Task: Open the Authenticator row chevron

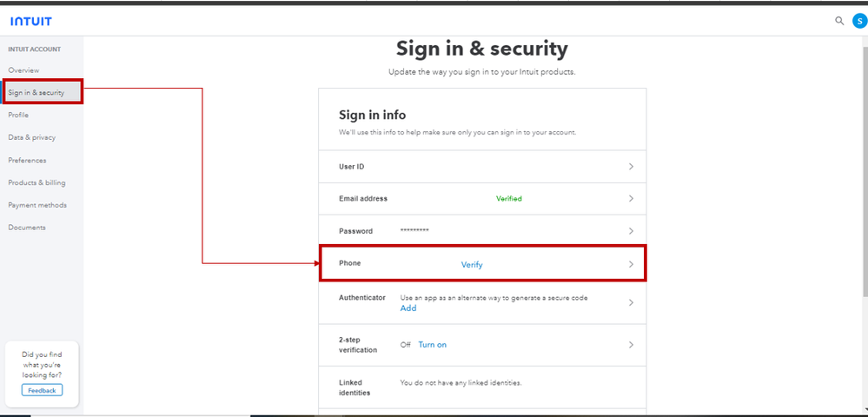Action: tap(631, 302)
